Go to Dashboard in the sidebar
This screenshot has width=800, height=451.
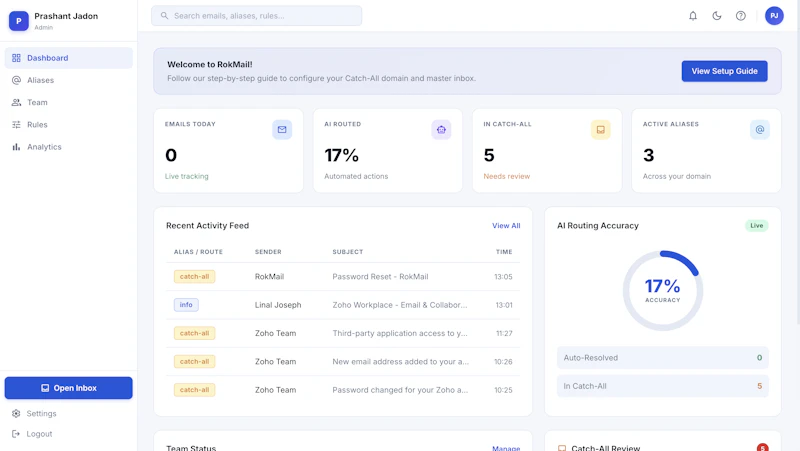(x=69, y=58)
